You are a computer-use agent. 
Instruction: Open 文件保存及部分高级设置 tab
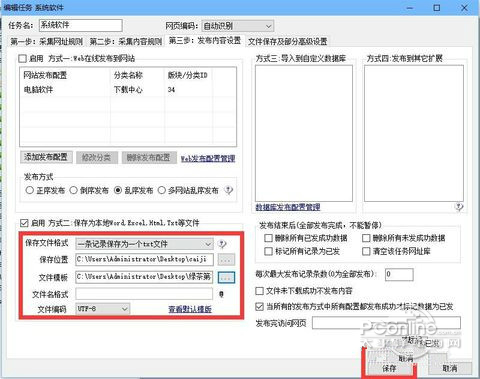tap(287, 42)
